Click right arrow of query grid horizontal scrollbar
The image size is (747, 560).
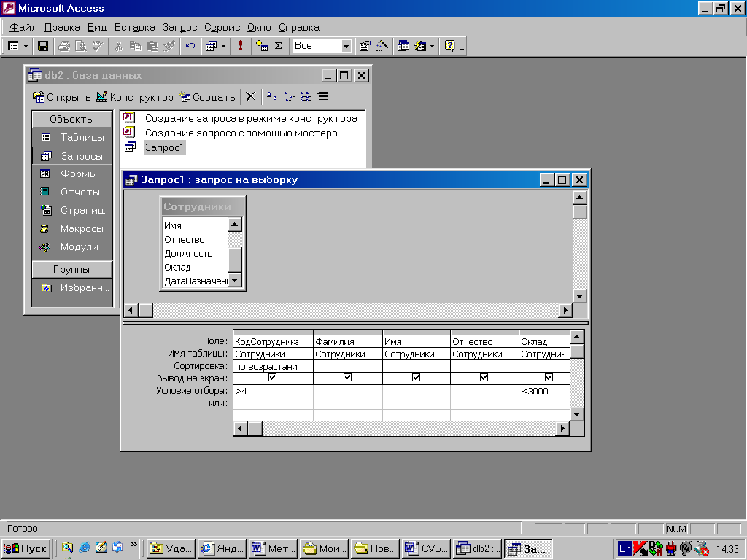tap(562, 429)
